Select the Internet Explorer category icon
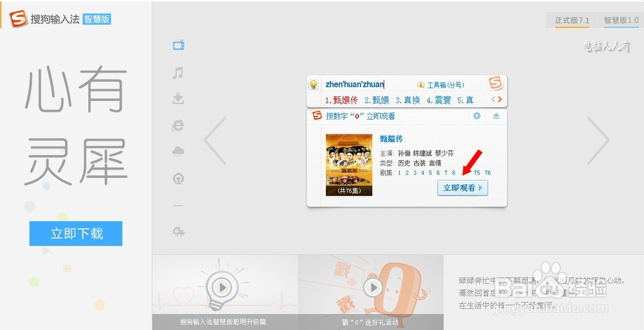The width and height of the screenshot is (644, 330). [178, 125]
